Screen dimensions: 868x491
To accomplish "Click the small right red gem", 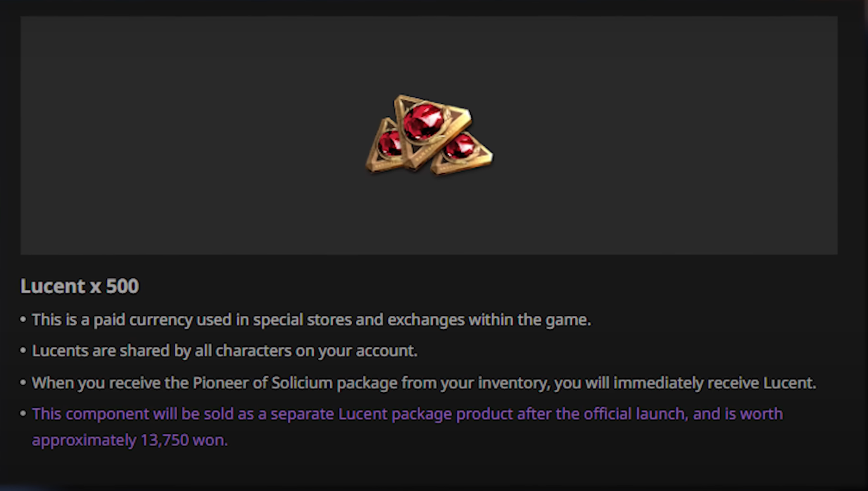I will tap(459, 146).
